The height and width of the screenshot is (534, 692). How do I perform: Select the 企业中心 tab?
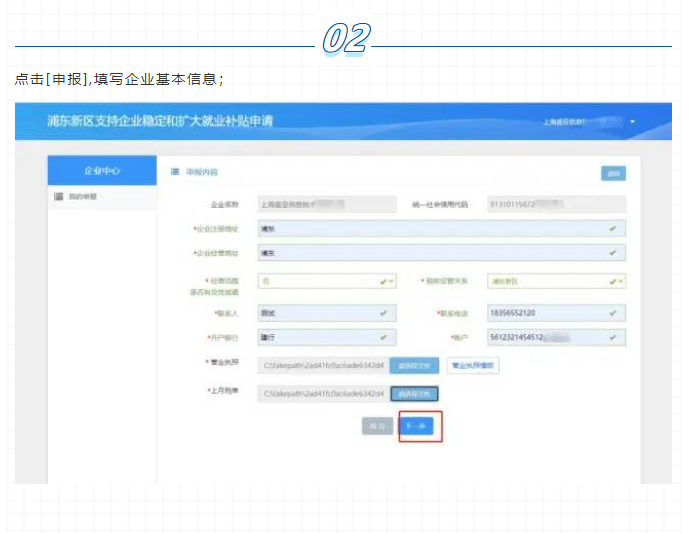pos(102,171)
